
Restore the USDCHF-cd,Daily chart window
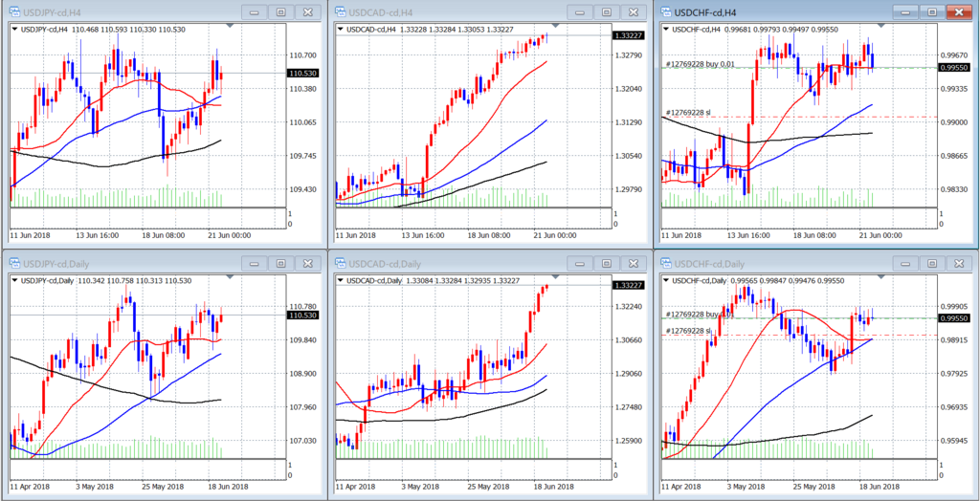coord(932,263)
